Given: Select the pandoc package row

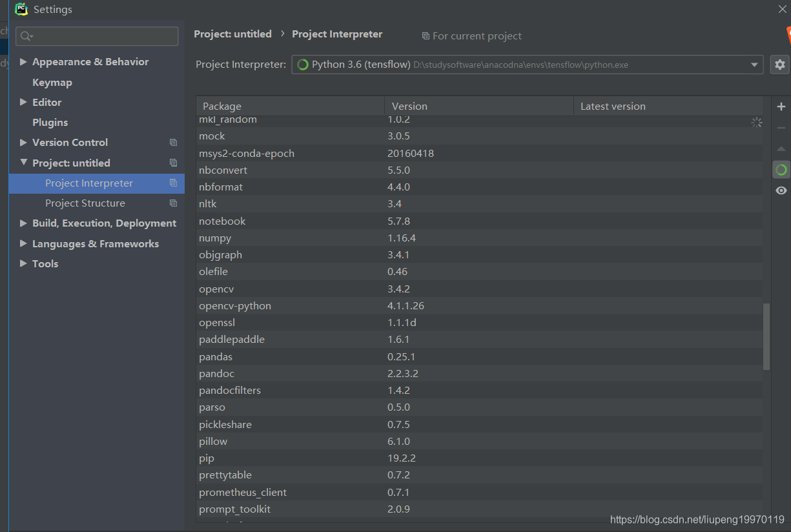Looking at the screenshot, I should pos(480,374).
